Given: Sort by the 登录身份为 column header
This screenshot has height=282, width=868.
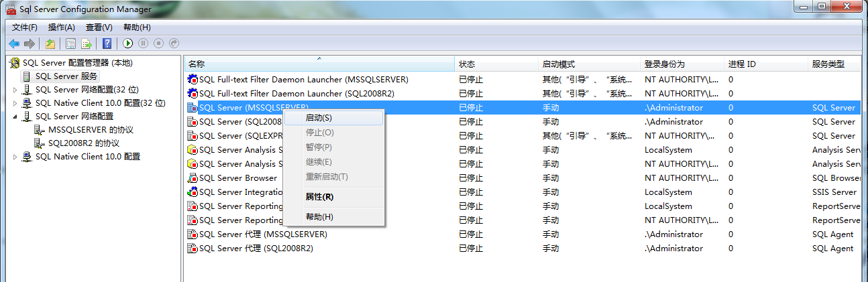Looking at the screenshot, I should click(x=682, y=64).
